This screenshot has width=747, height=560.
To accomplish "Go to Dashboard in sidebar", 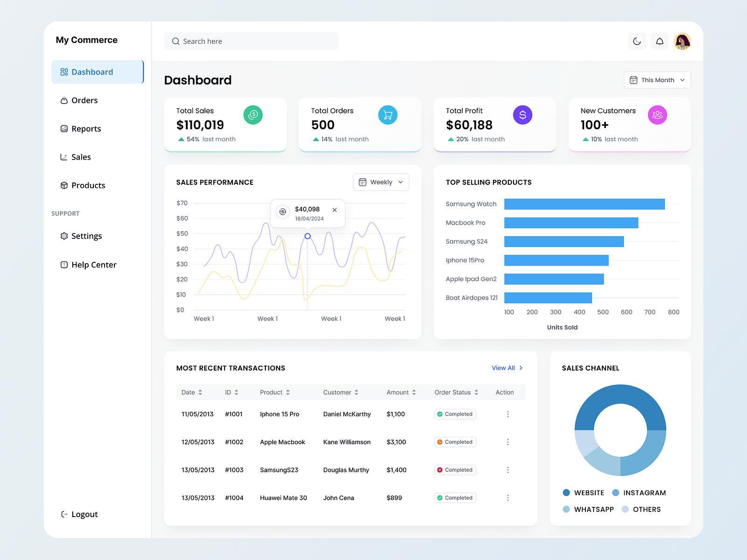I will pyautogui.click(x=98, y=72).
